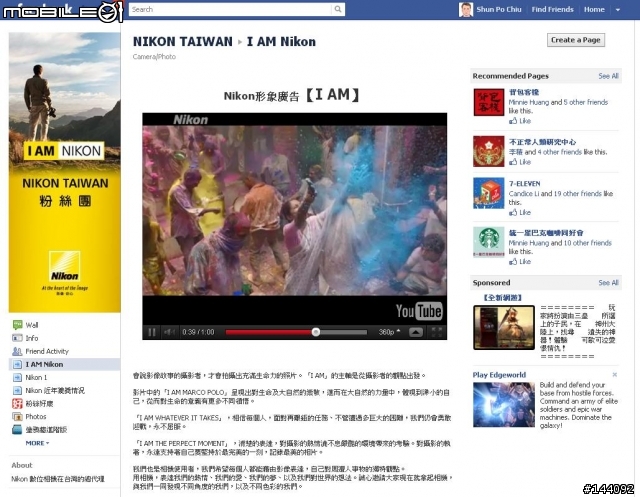Open the Nikon 1 tab
Image resolution: width=640 pixels, height=497 pixels.
coord(36,377)
